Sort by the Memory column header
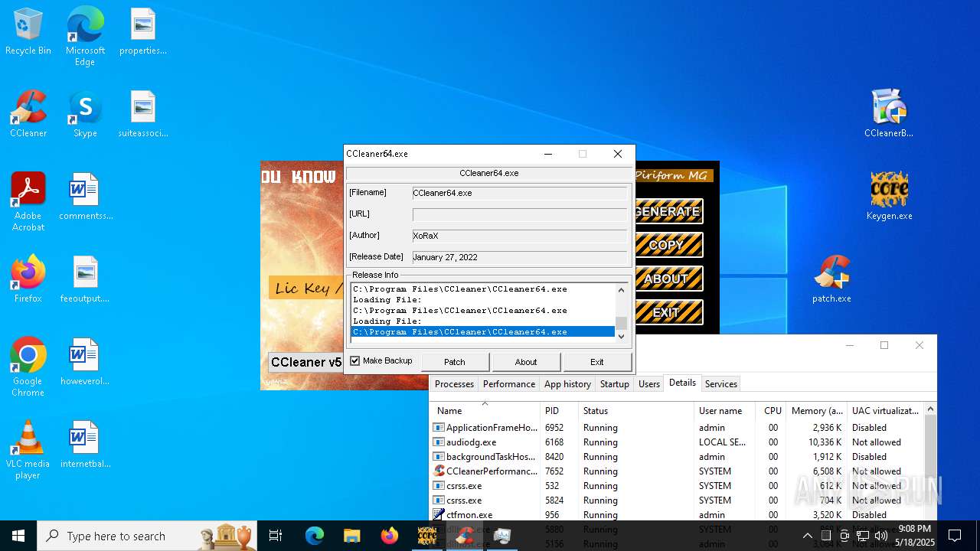Screen dimensions: 980x551 (x=817, y=411)
